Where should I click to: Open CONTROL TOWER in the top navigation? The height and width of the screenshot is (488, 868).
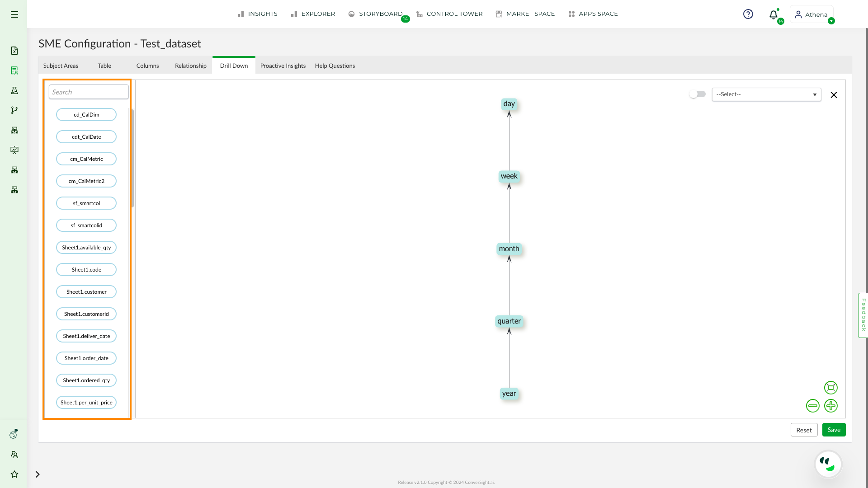pos(449,14)
